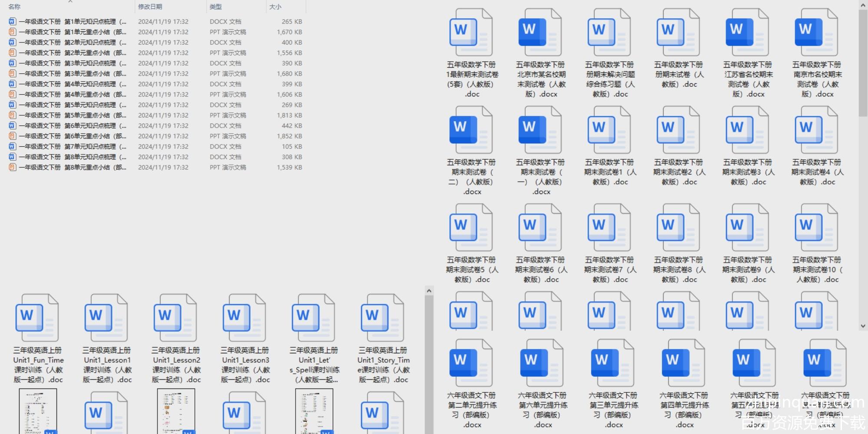Image resolution: width=868 pixels, height=434 pixels.
Task: Select the 期末测试卷(二) docx icon
Action: pyautogui.click(x=471, y=131)
